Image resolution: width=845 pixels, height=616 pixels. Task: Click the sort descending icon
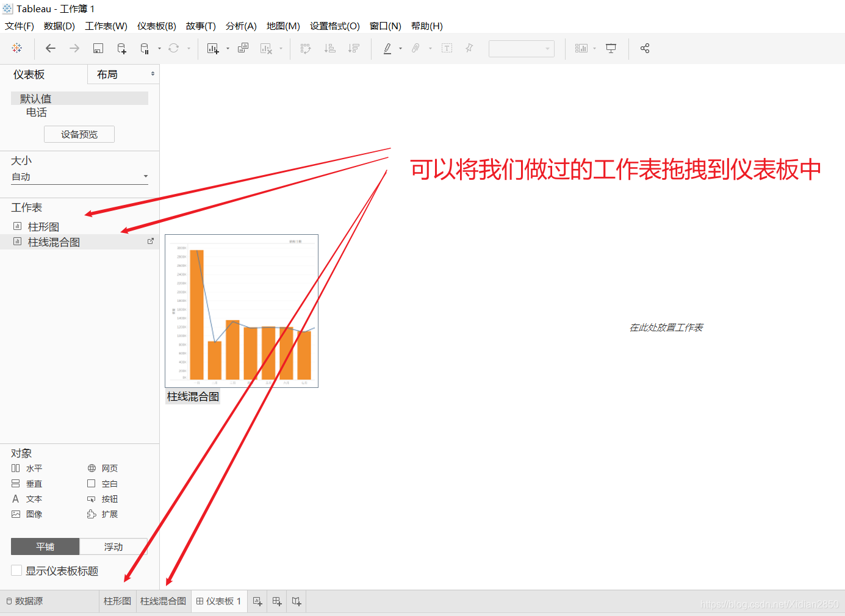[x=354, y=48]
